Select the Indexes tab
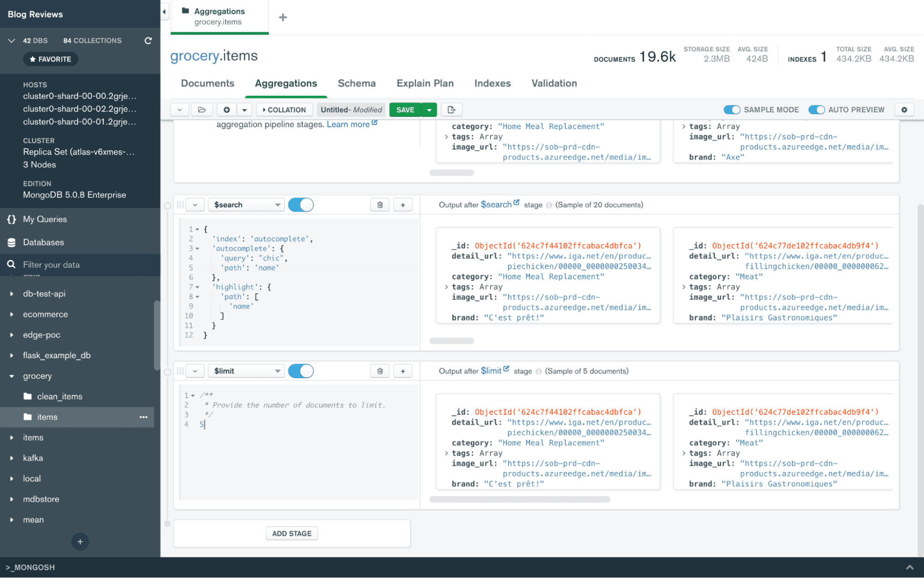924x578 pixels. click(x=493, y=83)
